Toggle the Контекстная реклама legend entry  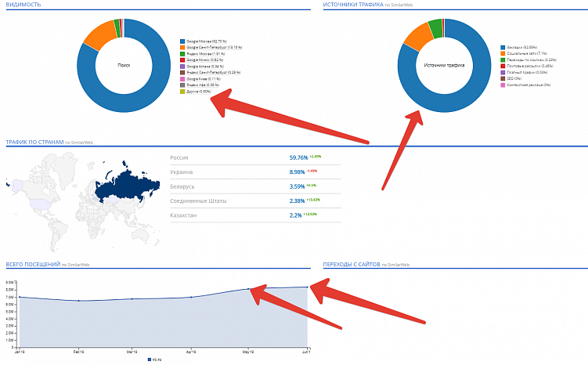(525, 85)
